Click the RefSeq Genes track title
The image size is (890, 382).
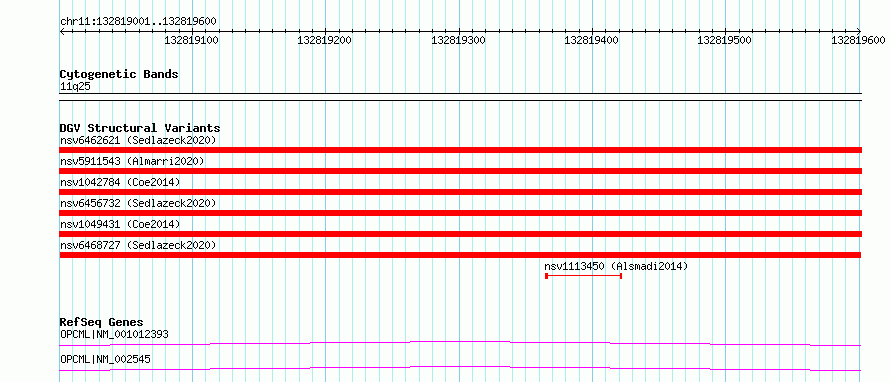(x=101, y=322)
